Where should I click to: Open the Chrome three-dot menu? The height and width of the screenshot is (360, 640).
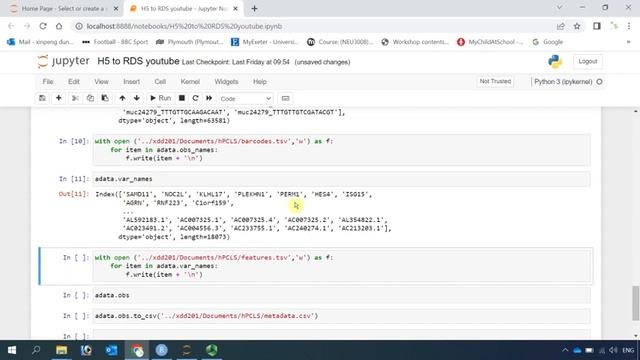(x=629, y=26)
